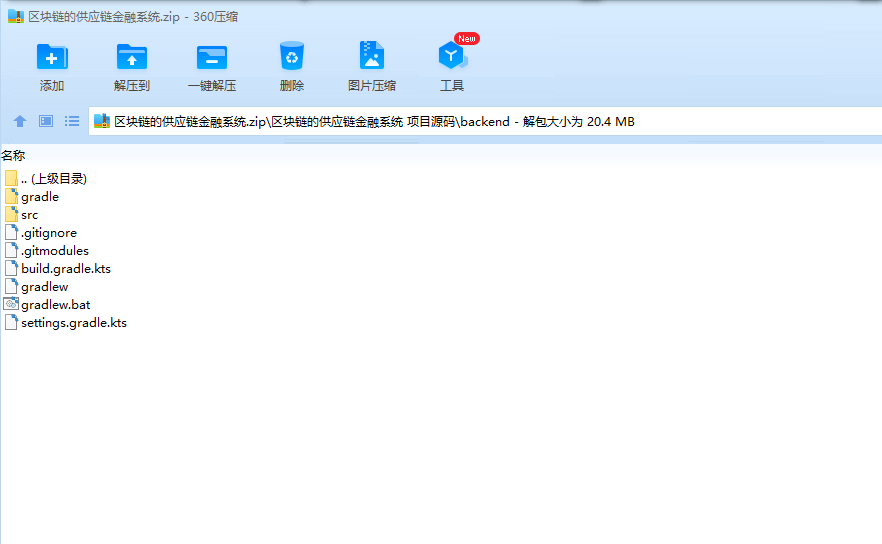Click the 名称 column header
This screenshot has height=544, width=882.
13,155
